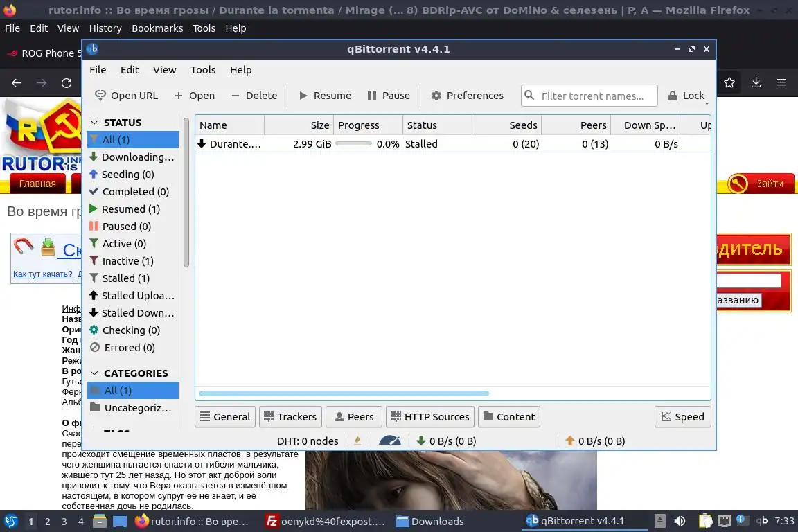Screen dimensions: 798x532
Task: Sort torrents by the Name column
Action: (229, 125)
